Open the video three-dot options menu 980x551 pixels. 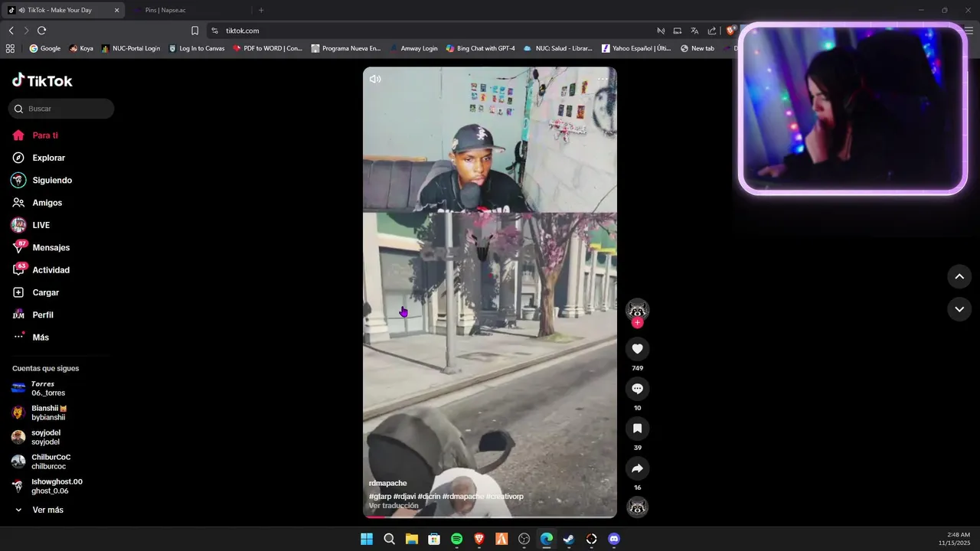[x=603, y=79]
